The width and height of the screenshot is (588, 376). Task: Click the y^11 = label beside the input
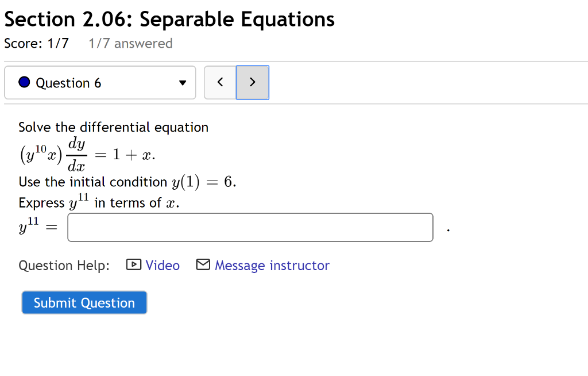click(38, 228)
